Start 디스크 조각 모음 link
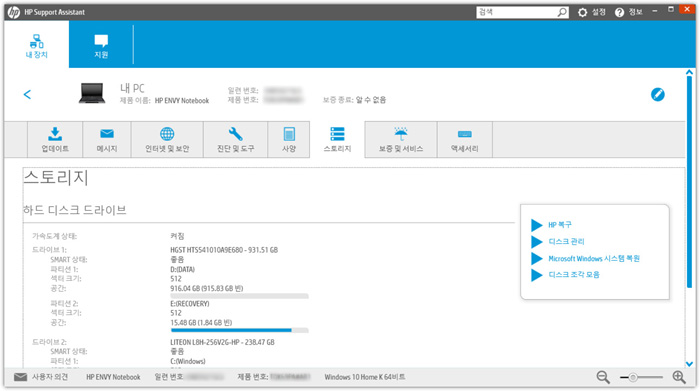Viewport: 700px width, 391px height. (x=574, y=275)
